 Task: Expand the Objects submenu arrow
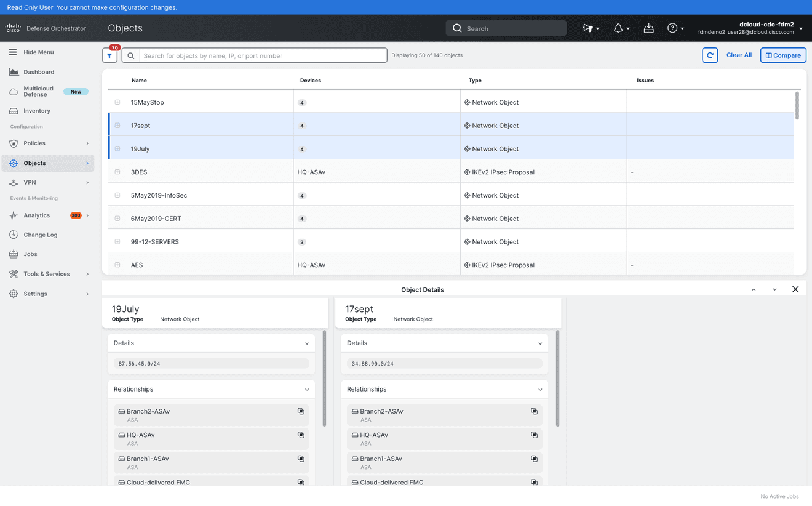(87, 163)
